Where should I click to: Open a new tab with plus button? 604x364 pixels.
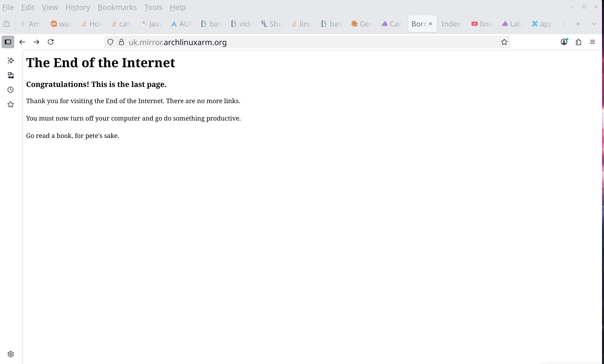(x=578, y=24)
